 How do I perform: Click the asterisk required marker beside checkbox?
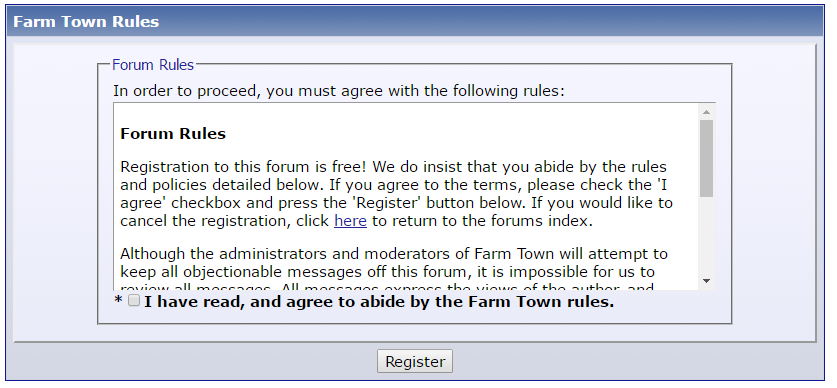click(119, 302)
